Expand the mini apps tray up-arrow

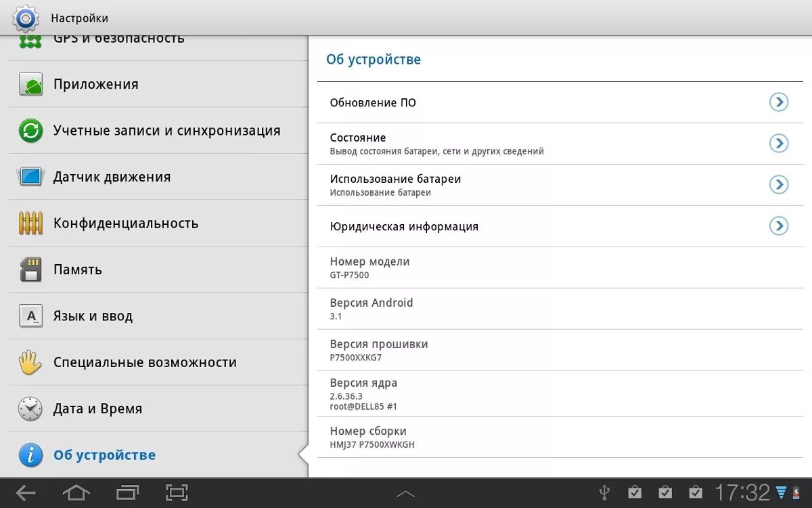[405, 494]
